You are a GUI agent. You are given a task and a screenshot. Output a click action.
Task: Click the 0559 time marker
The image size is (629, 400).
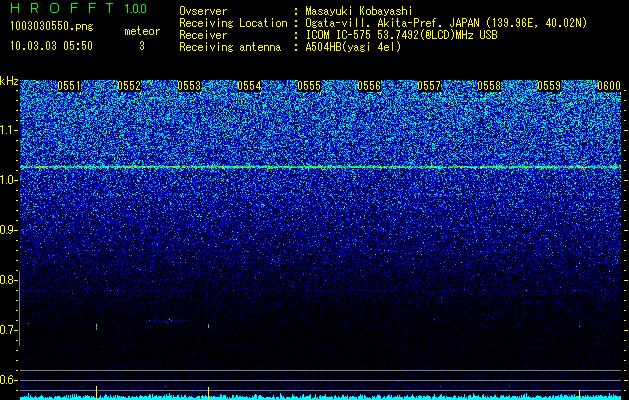point(549,86)
